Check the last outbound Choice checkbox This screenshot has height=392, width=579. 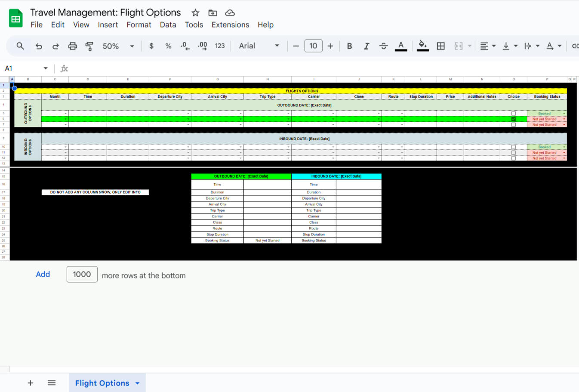pyautogui.click(x=513, y=124)
